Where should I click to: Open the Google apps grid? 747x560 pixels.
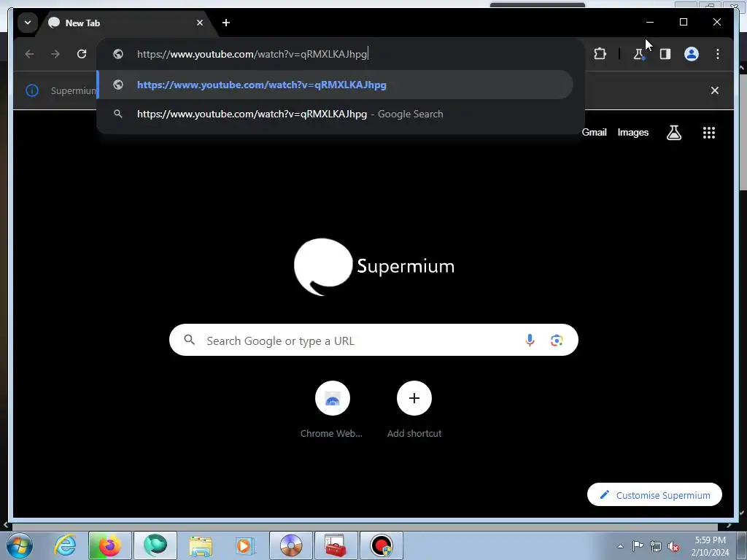709,133
